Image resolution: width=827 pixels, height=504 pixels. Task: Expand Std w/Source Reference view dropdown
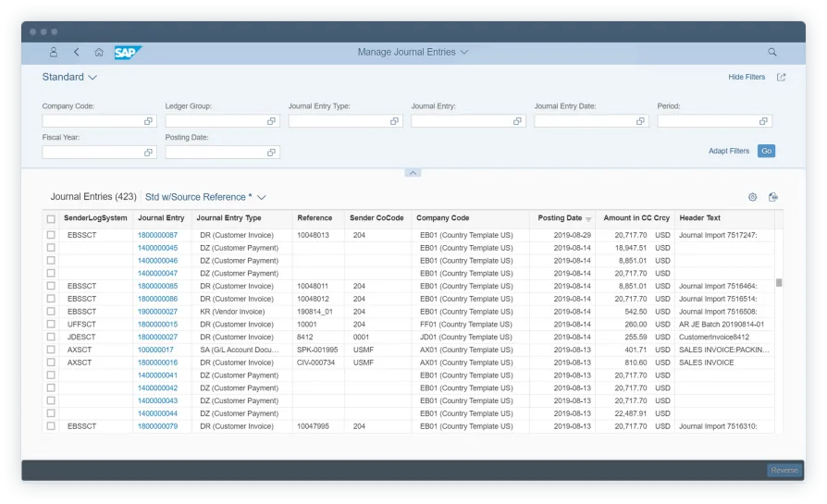click(x=262, y=197)
